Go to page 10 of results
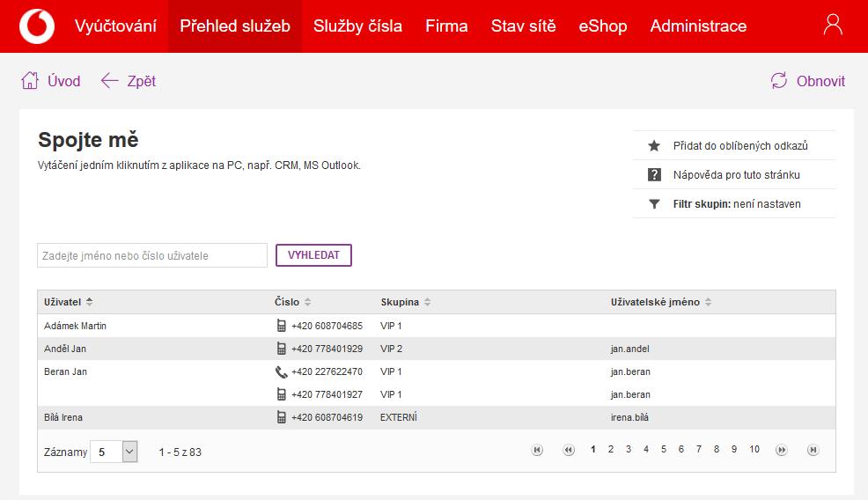This screenshot has width=868, height=500. (x=754, y=449)
